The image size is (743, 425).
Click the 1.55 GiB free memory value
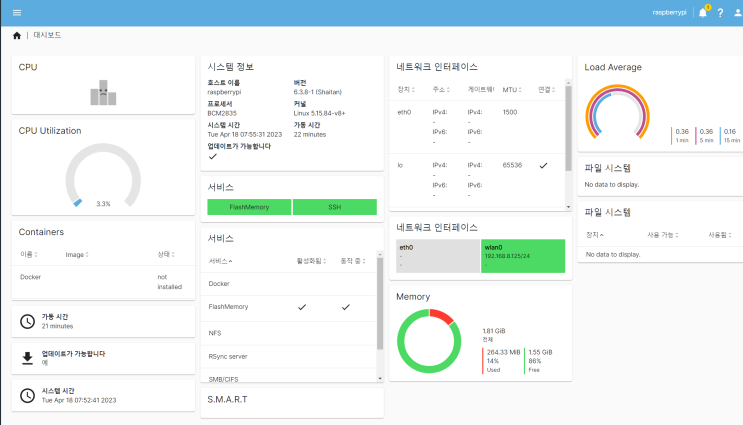tap(540, 352)
